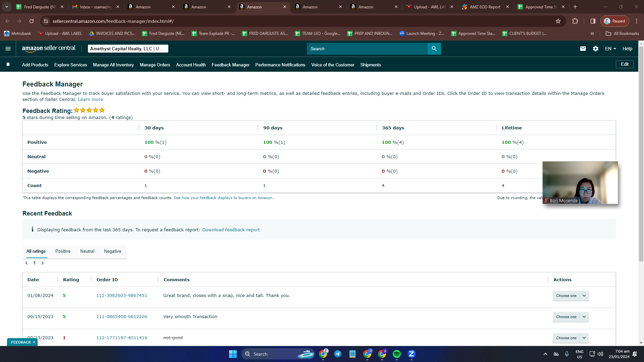Open the volume speaker tray icon
Image resolution: width=644 pixels, height=362 pixels.
tap(600, 354)
